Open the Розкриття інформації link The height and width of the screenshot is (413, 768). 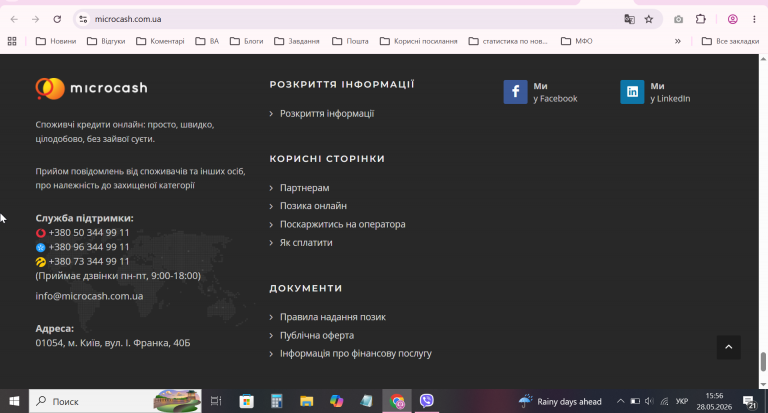[327, 114]
